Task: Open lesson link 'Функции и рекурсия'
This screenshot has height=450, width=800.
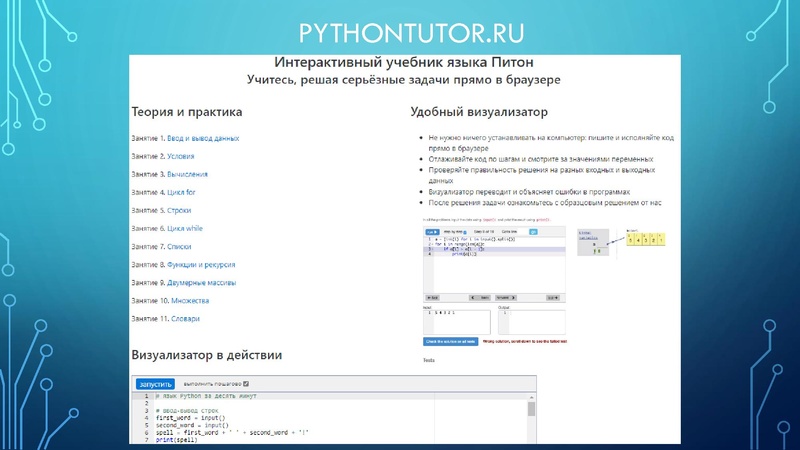Action: (201, 265)
